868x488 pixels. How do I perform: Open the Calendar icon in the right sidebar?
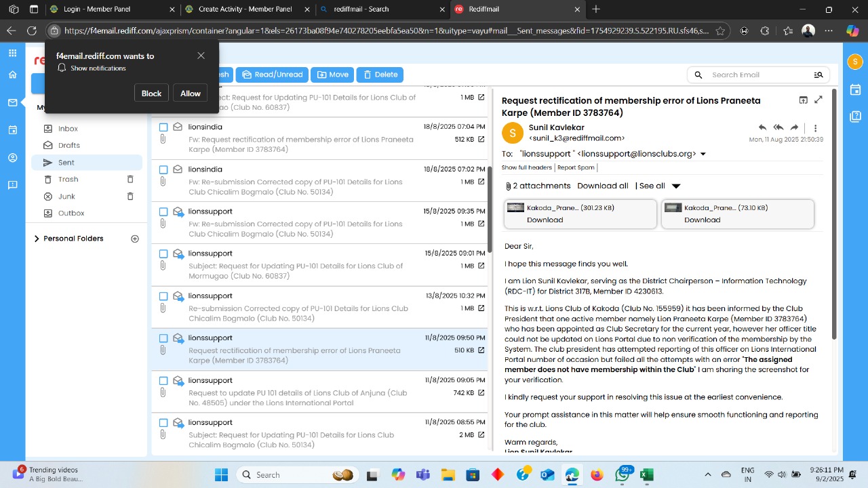855,89
